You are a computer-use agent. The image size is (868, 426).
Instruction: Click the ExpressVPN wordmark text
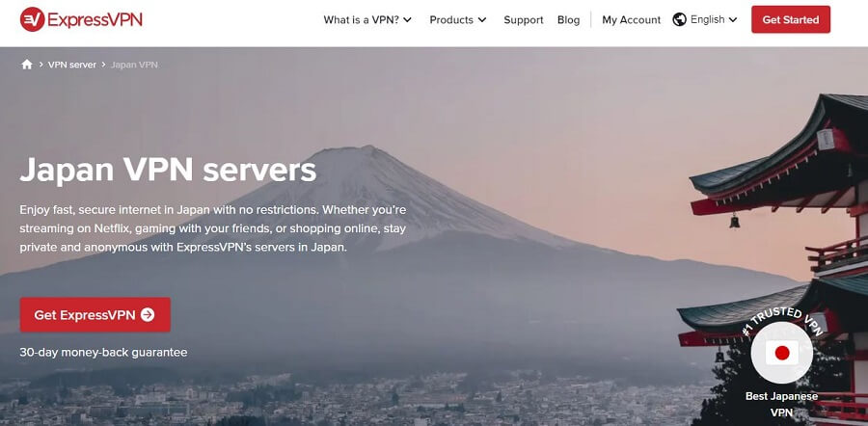pos(95,20)
